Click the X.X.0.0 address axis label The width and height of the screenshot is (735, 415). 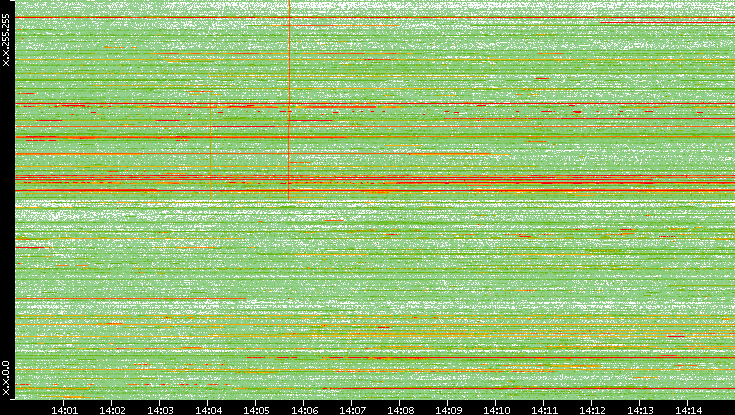point(6,379)
